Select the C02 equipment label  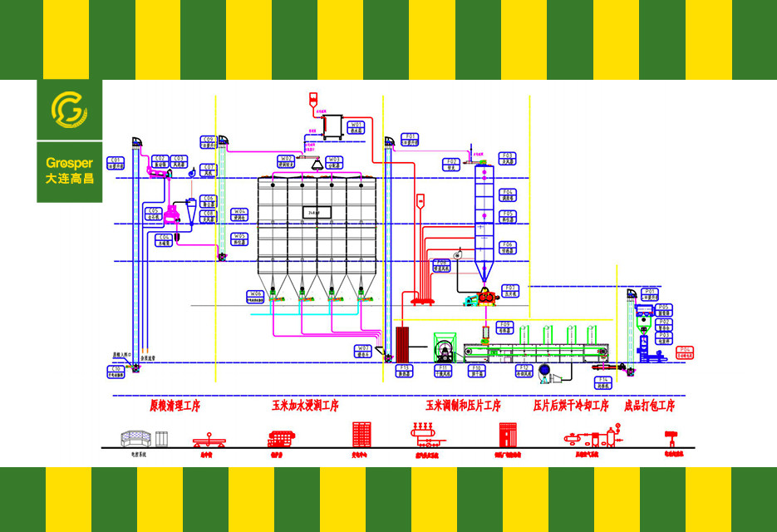(160, 161)
